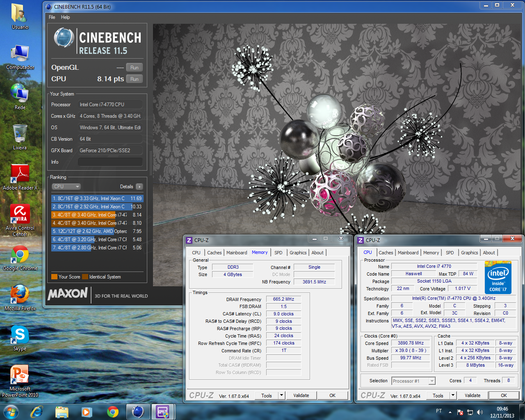The width and height of the screenshot is (525, 420).
Task: Open Tools dropdown arrow in CPU tab CPU-Z window
Action: pyautogui.click(x=453, y=396)
